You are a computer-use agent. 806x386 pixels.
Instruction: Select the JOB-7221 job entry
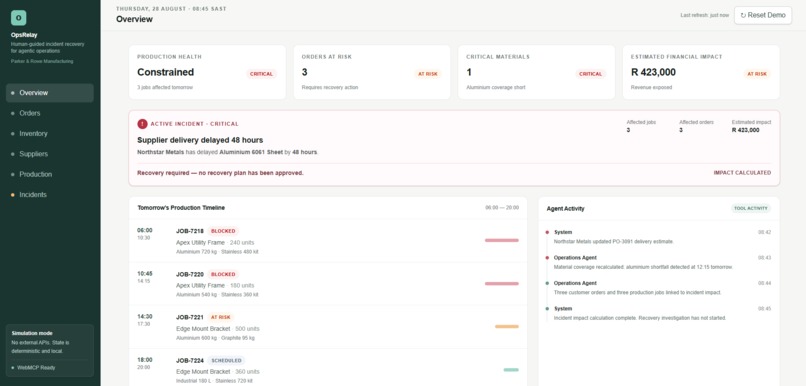click(x=328, y=327)
